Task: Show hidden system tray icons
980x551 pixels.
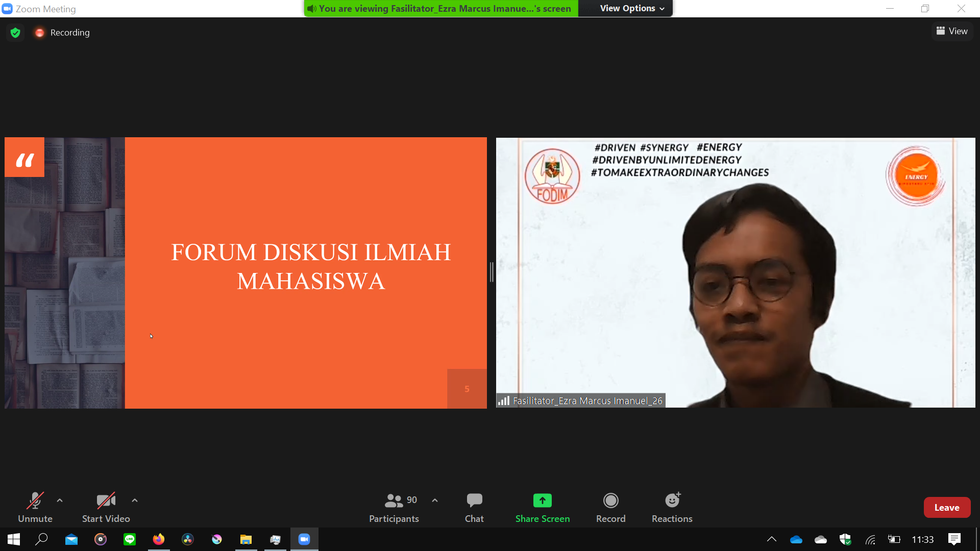Action: click(772, 539)
